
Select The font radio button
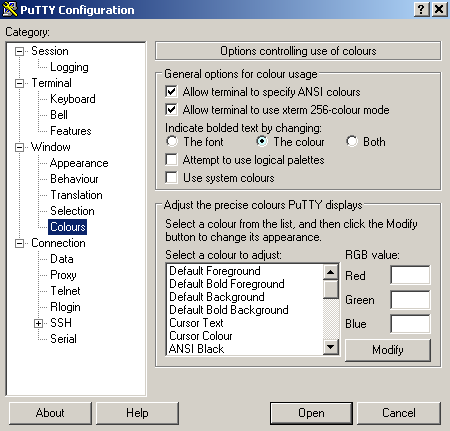[x=172, y=141]
